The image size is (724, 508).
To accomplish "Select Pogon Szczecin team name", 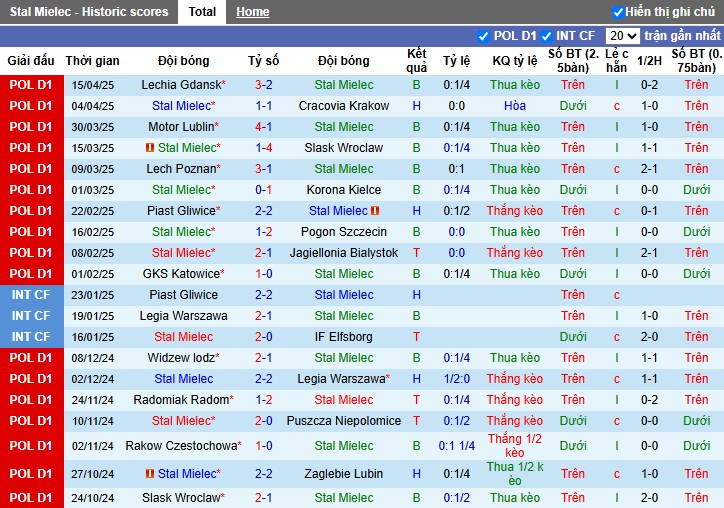I will click(344, 232).
